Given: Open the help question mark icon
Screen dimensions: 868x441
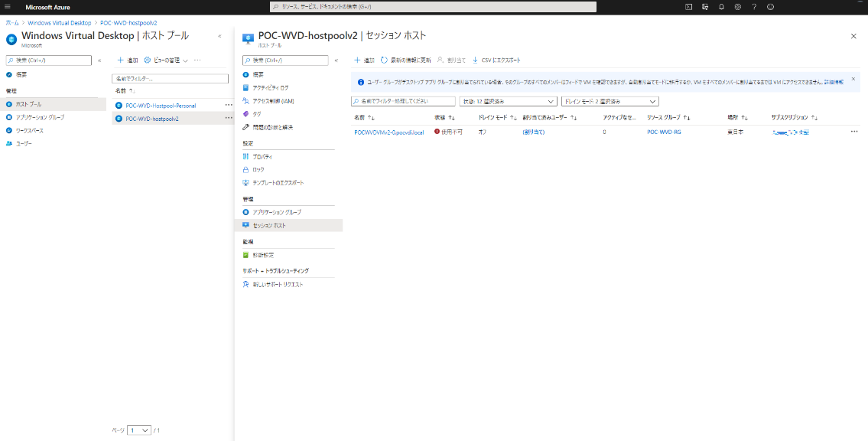Looking at the screenshot, I should (754, 7).
